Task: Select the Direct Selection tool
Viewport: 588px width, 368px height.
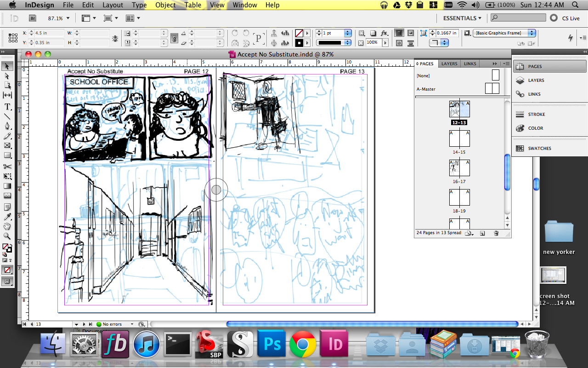Action: [x=7, y=76]
